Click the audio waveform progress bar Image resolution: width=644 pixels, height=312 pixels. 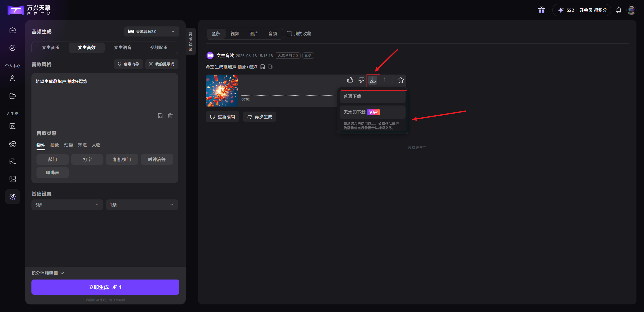pyautogui.click(x=289, y=96)
